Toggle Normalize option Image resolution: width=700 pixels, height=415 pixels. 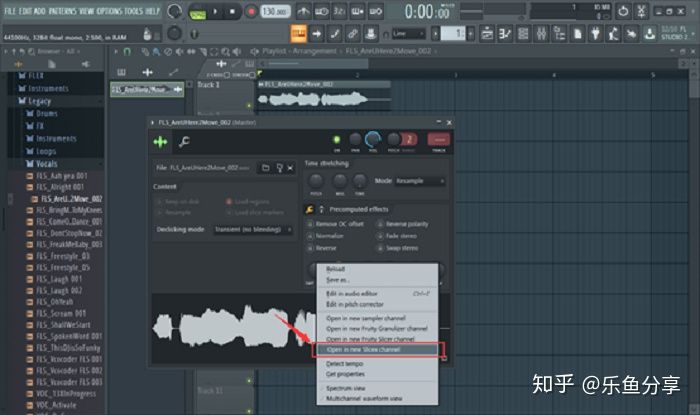coord(325,236)
